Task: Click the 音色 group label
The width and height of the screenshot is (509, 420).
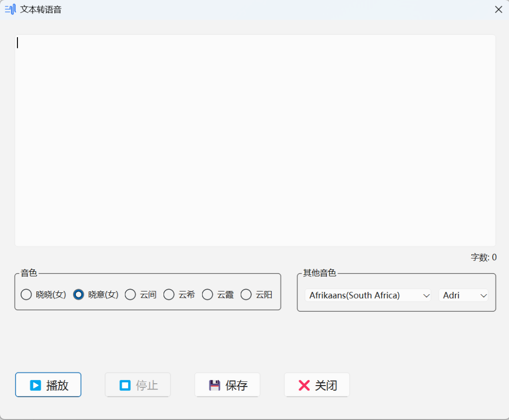Action: click(29, 273)
